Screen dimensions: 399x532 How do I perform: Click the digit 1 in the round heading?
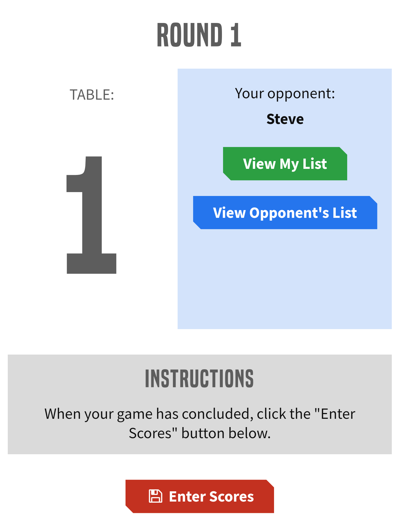point(236,35)
